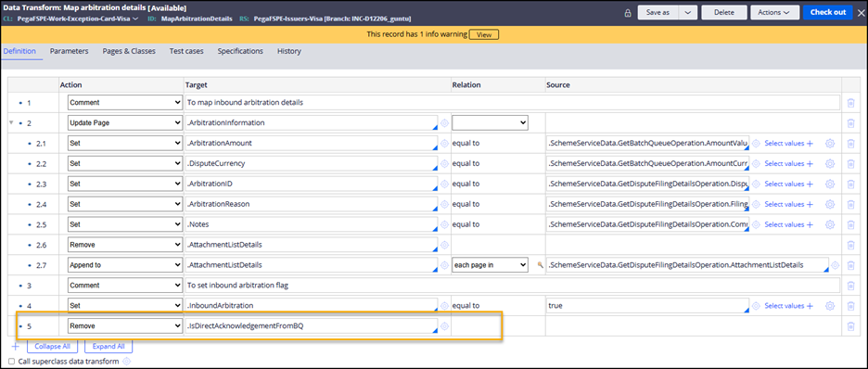Click the .IsDirectAcknowledgementFromBQ target field
868x369 pixels.
click(312, 326)
